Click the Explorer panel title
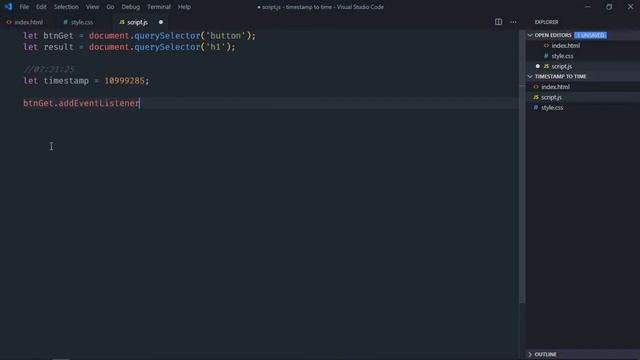The image size is (640, 360). 547,22
